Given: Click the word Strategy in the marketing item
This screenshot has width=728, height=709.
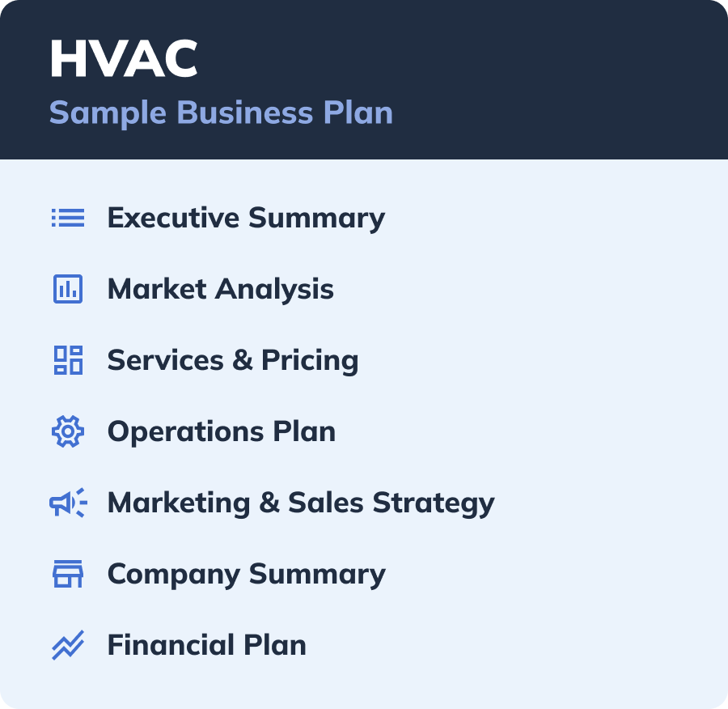Looking at the screenshot, I should 433,503.
